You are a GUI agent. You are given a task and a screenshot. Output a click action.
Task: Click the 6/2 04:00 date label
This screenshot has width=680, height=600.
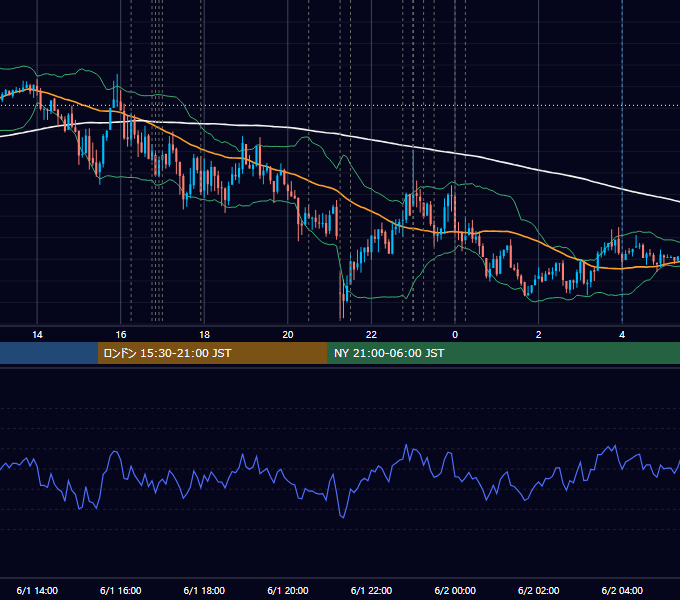pyautogui.click(x=622, y=590)
